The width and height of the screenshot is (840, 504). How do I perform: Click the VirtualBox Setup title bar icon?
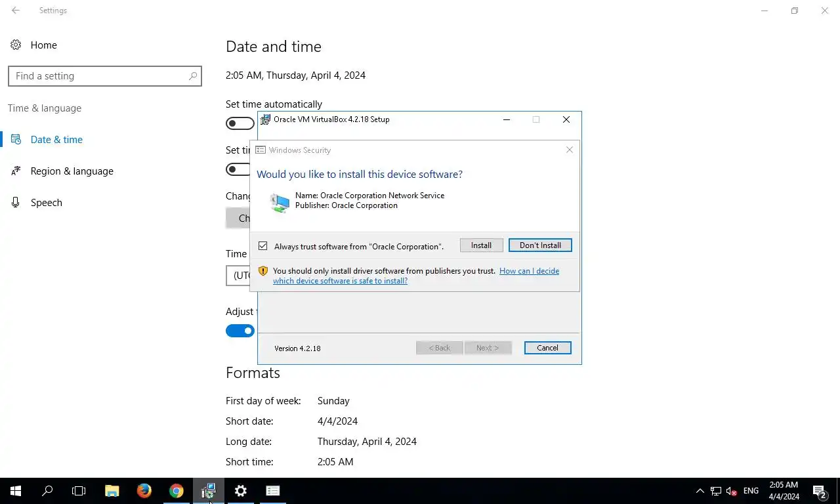[x=266, y=119]
